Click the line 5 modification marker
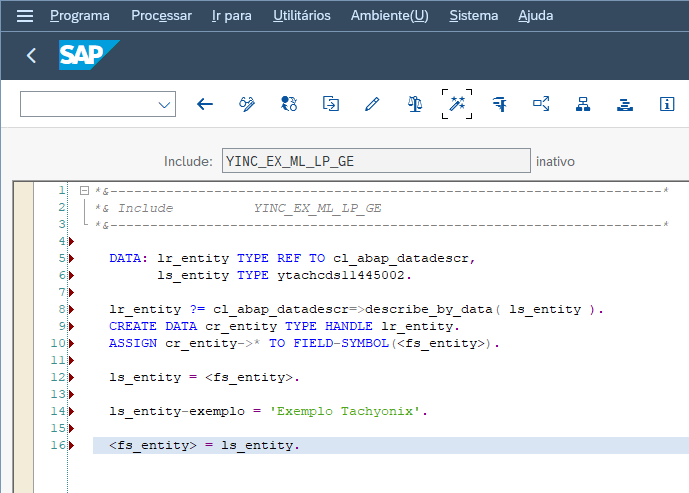This screenshot has width=689, height=493. (x=72, y=258)
